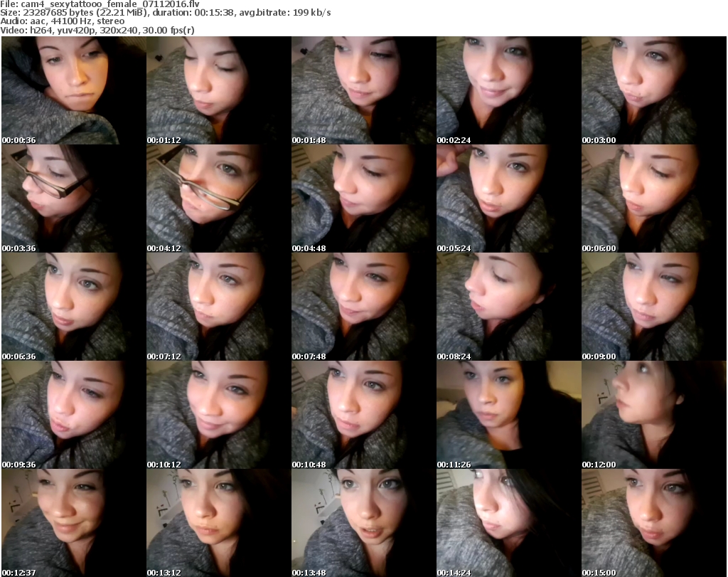Click the thumbnail timestamped 00:00:36
The height and width of the screenshot is (577, 728).
(73, 90)
